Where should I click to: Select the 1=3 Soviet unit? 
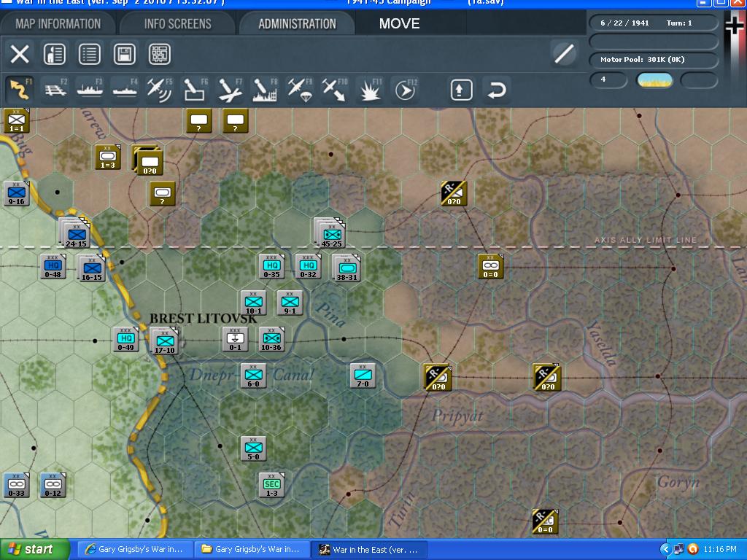pyautogui.click(x=108, y=157)
